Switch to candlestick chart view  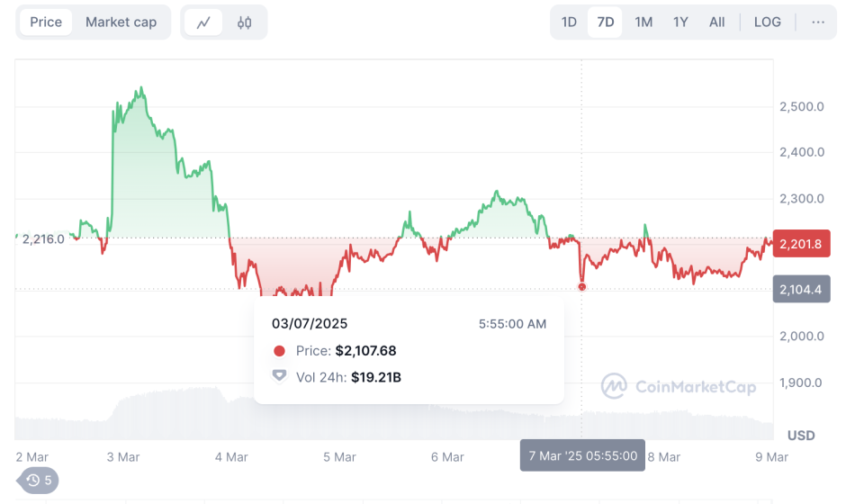pos(244,22)
